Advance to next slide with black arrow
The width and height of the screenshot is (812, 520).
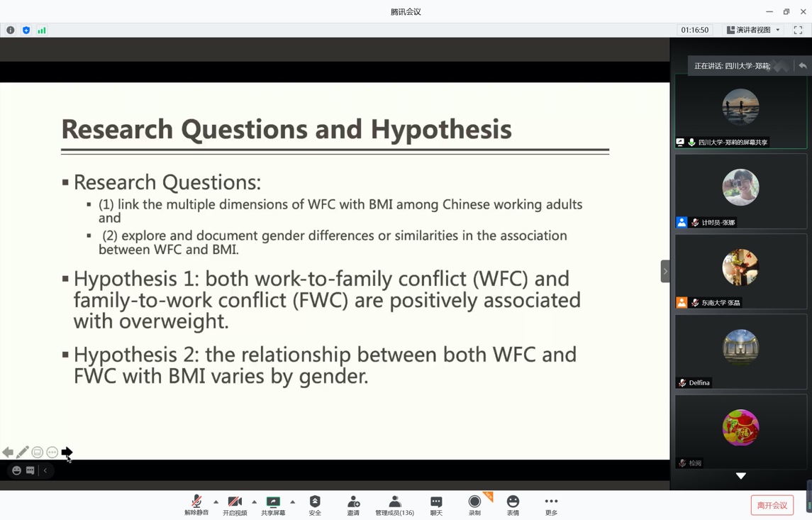click(x=67, y=452)
